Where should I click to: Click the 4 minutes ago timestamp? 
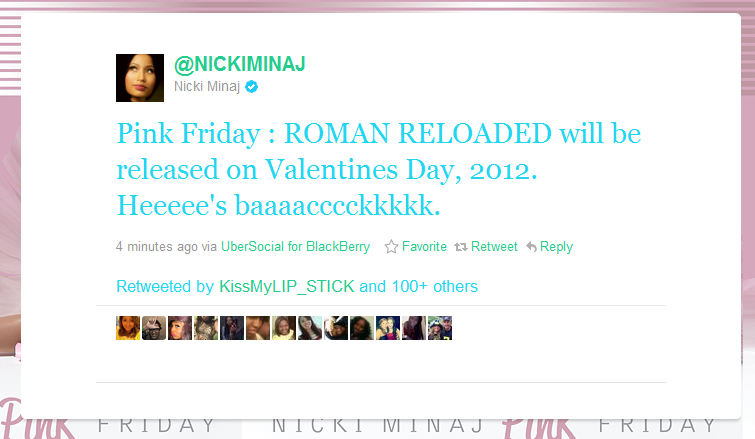pyautogui.click(x=156, y=246)
